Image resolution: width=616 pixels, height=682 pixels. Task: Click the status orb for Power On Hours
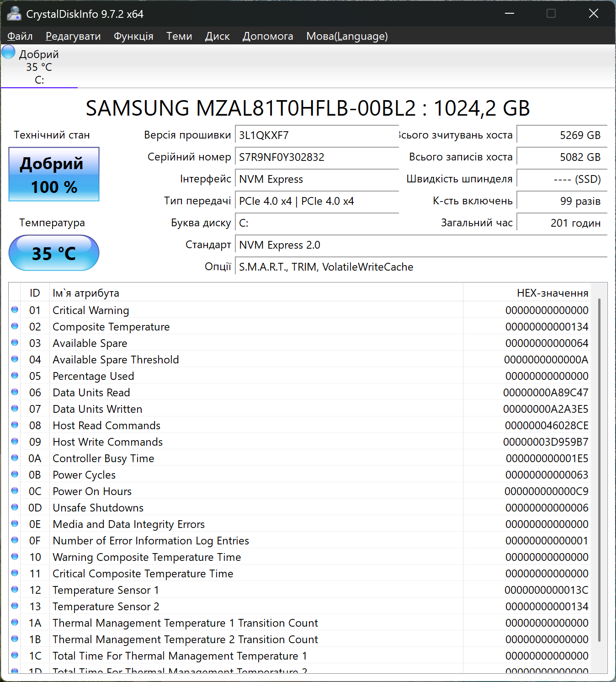tap(15, 491)
